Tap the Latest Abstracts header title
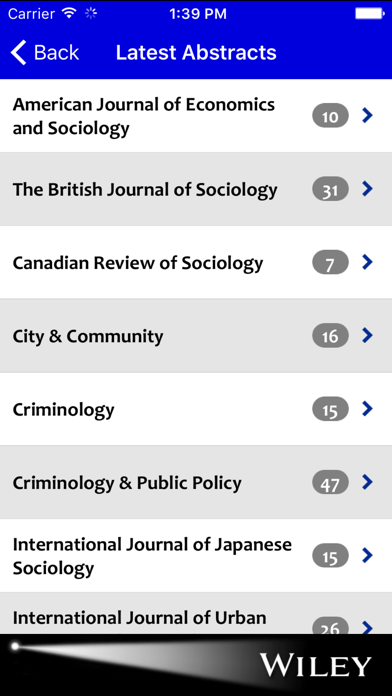The image size is (392, 696). pos(196,52)
